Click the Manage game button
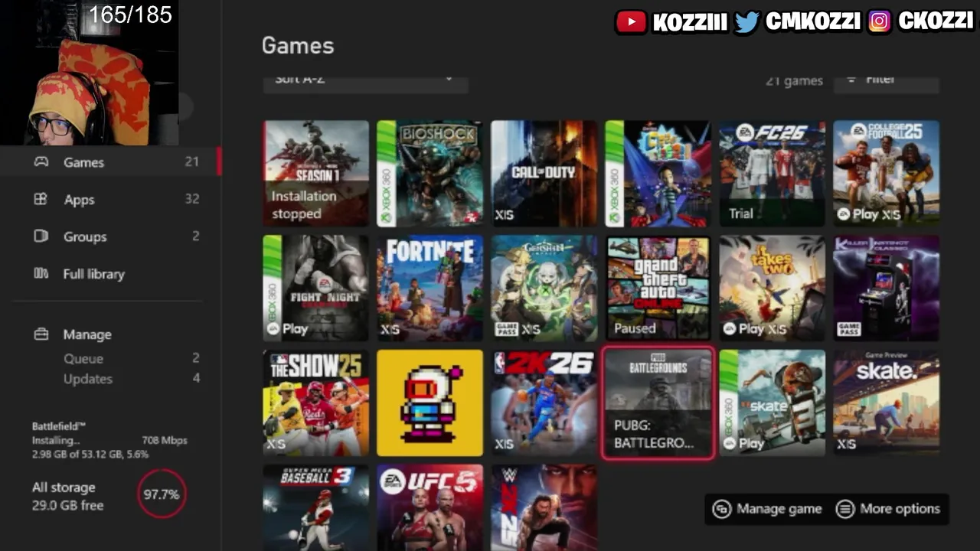980x551 pixels. pos(767,509)
